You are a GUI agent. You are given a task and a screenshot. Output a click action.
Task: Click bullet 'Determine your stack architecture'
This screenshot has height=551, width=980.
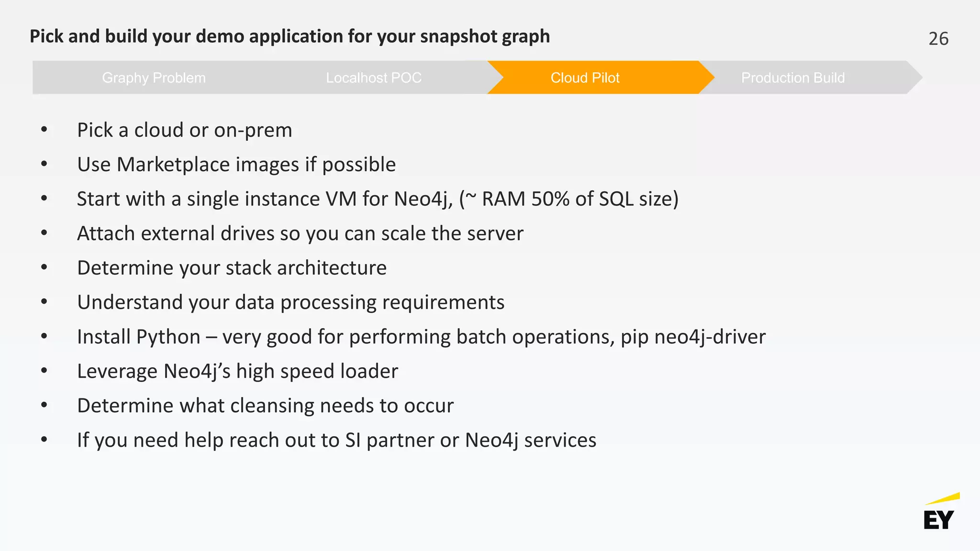coord(232,268)
